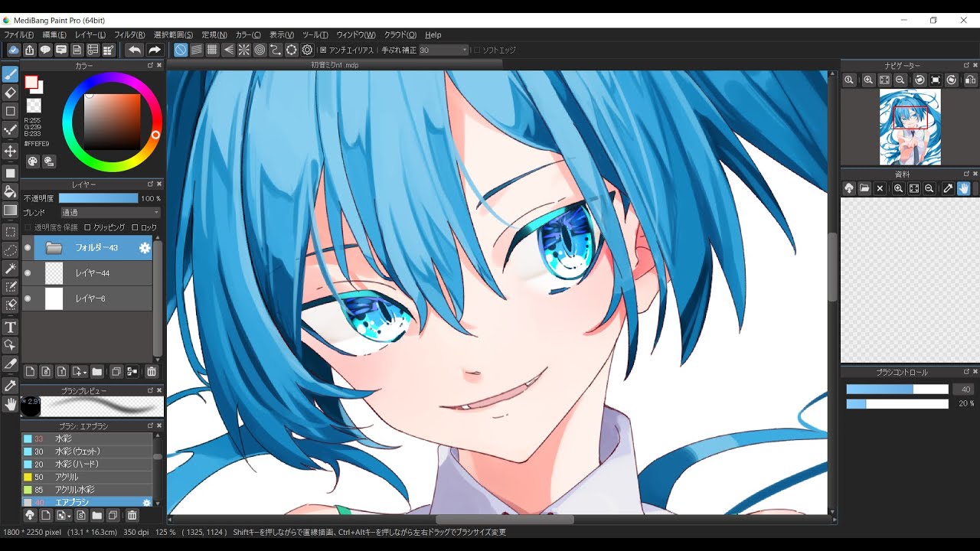
Task: Open the ウィンドウ menu
Action: point(356,34)
